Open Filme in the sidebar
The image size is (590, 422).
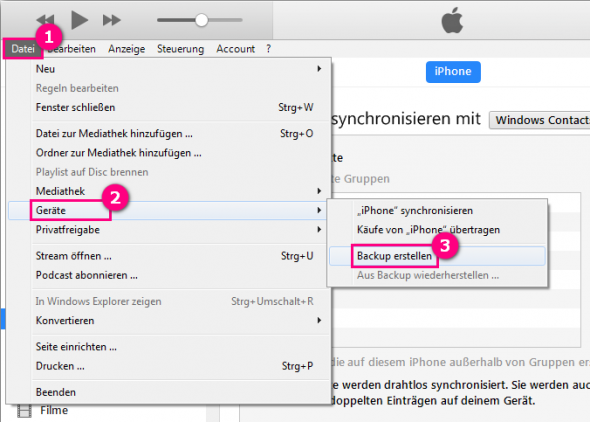pos(54,410)
